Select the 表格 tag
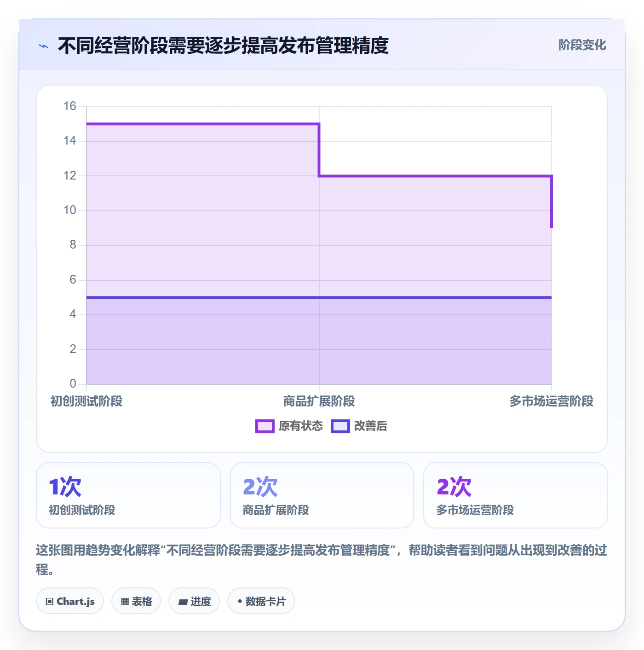The image size is (644, 650). point(136,601)
